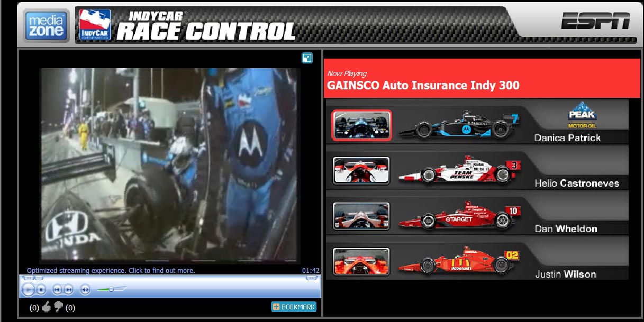Click the Peak Motor Oil sponsor logo
This screenshot has height=322, width=644.
tap(582, 115)
